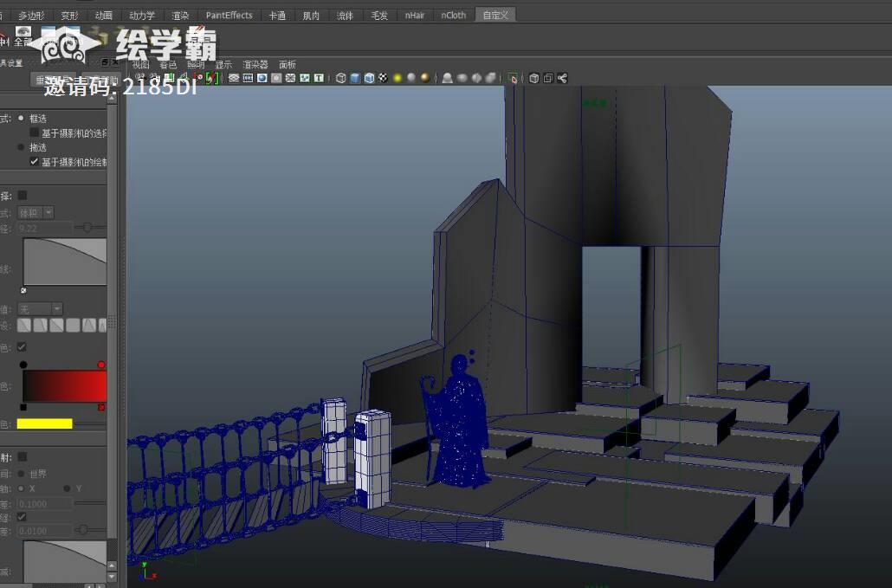Enable smooth shade all blue cube icon
This screenshot has width=892, height=588.
(x=355, y=79)
